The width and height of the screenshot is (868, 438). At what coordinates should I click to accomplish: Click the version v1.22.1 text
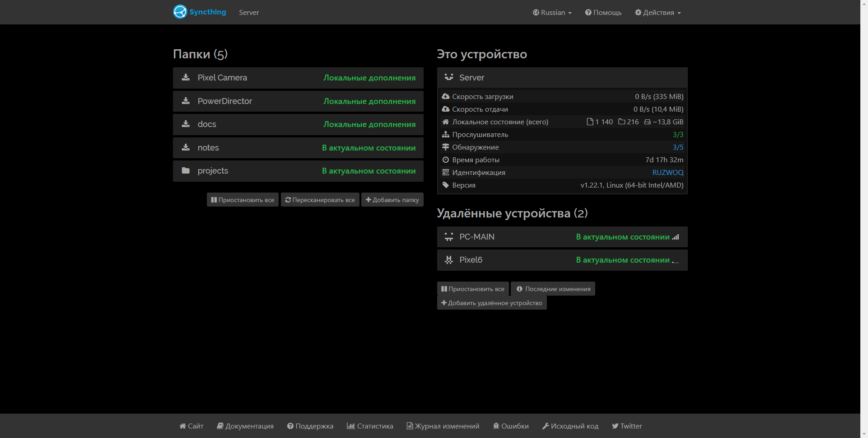(632, 185)
